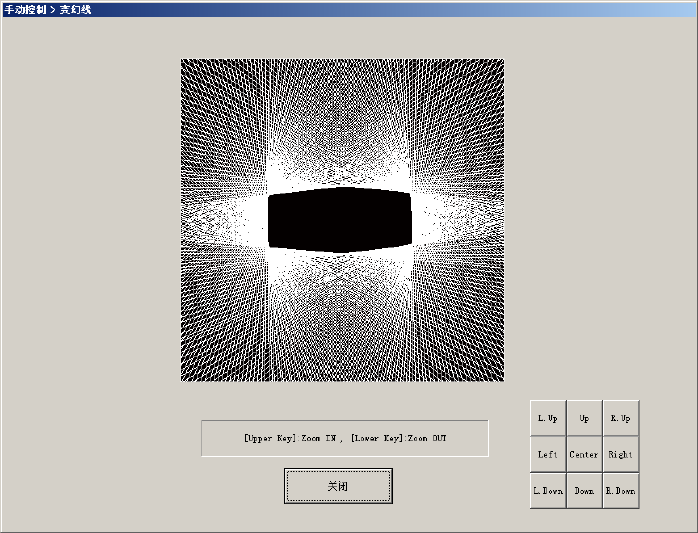
Task: Shift the view using the Left button
Action: 548,455
